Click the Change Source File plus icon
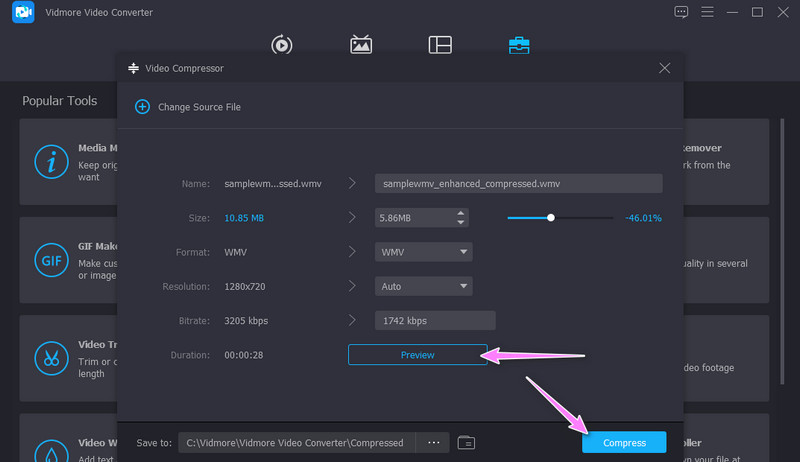The width and height of the screenshot is (800, 462). pyautogui.click(x=142, y=107)
